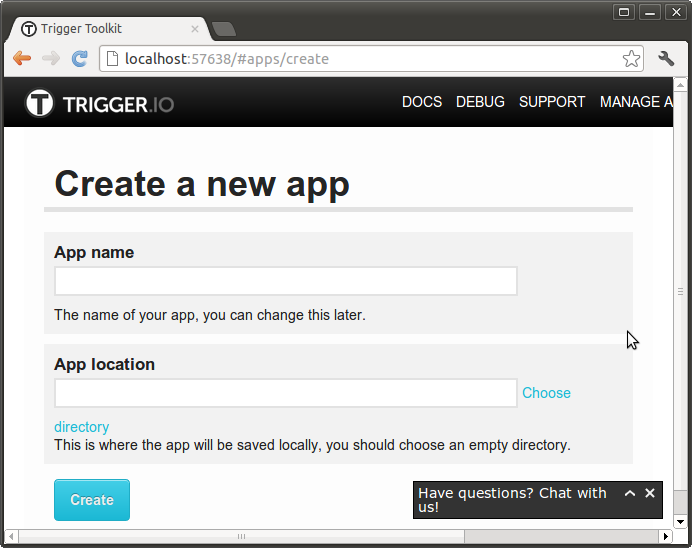Click the Trigger.io logo

tap(99, 104)
